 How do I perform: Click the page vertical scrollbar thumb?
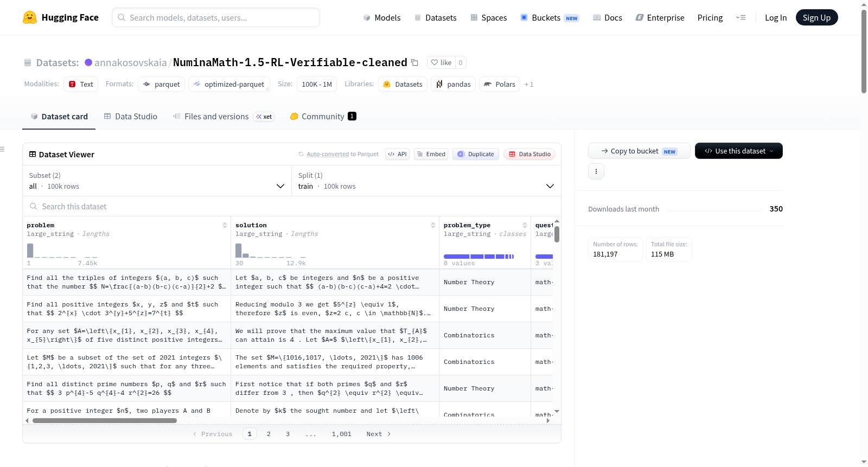point(864,52)
